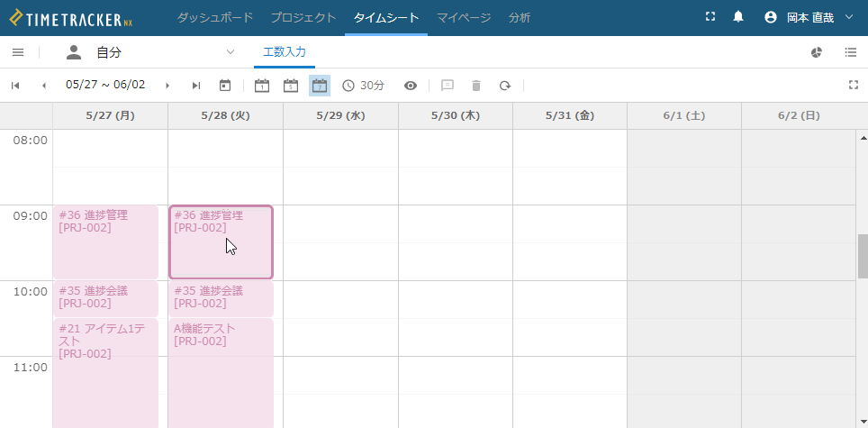Open the notifications bell
This screenshot has width=868, height=428.
[738, 17]
